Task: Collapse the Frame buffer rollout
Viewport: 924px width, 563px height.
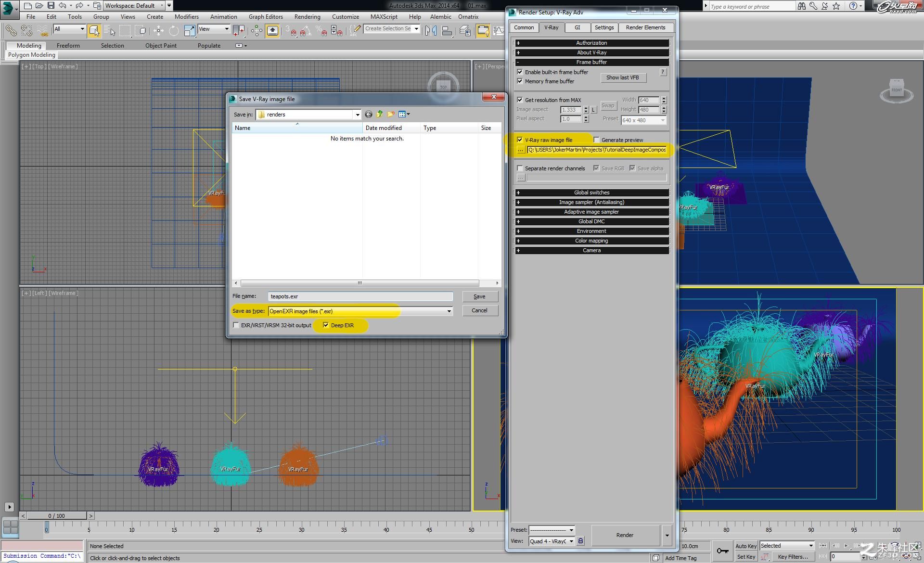Action: 591,62
